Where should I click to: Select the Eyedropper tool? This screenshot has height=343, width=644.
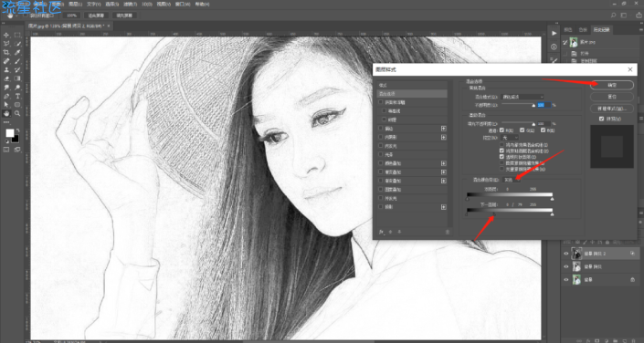click(17, 53)
